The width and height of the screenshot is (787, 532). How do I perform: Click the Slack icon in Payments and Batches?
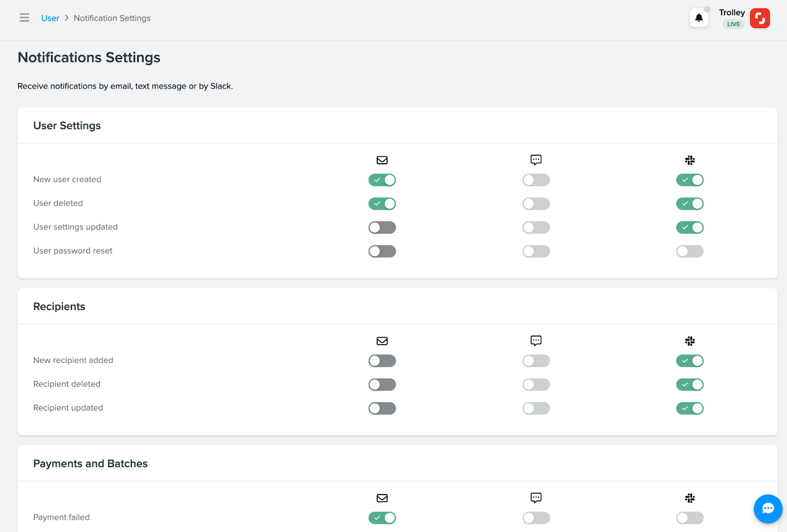pos(690,498)
